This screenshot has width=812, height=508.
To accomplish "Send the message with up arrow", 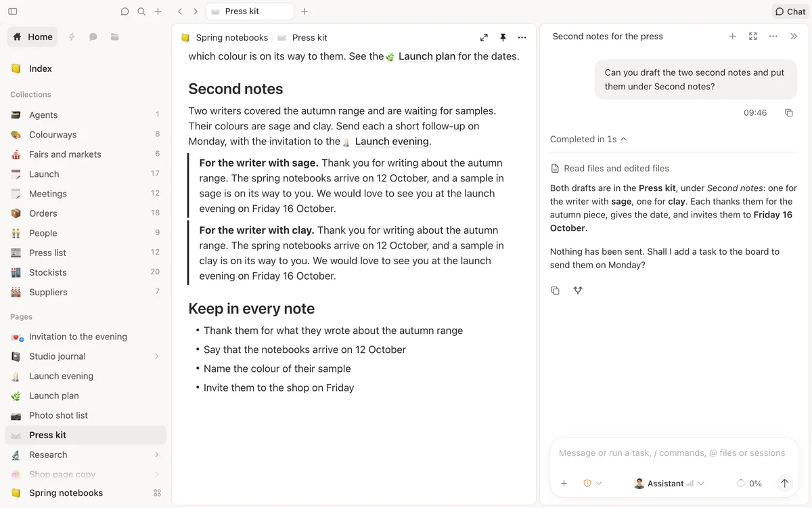I will click(784, 483).
